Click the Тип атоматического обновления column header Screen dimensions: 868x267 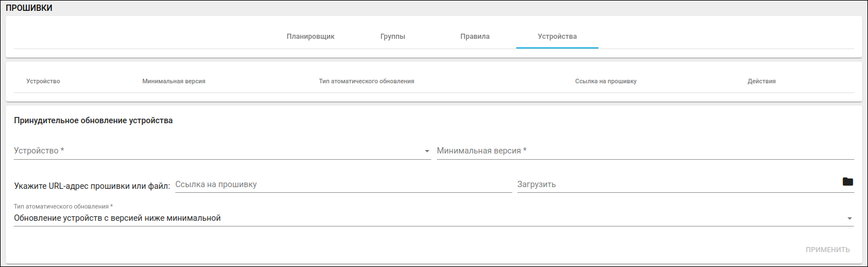(x=367, y=81)
